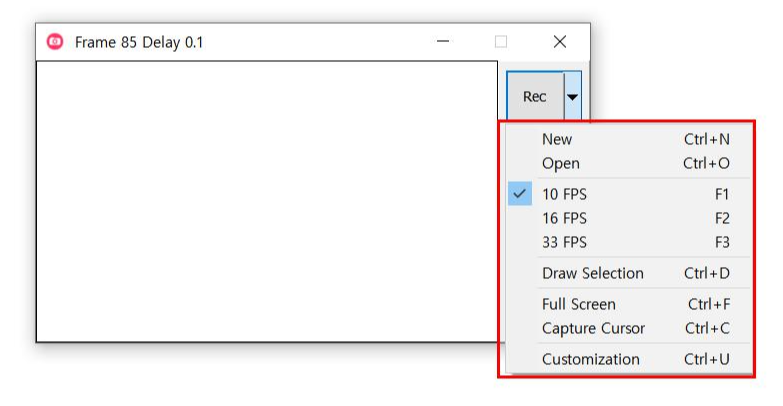Select 10 FPS option
This screenshot has height=406, width=783.
pyautogui.click(x=629, y=194)
